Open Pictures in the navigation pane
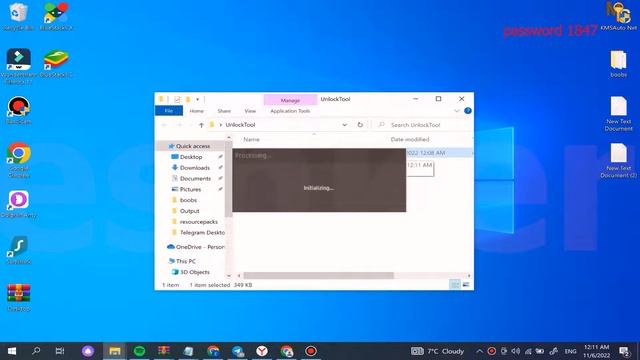This screenshot has height=360, width=640. tap(190, 189)
